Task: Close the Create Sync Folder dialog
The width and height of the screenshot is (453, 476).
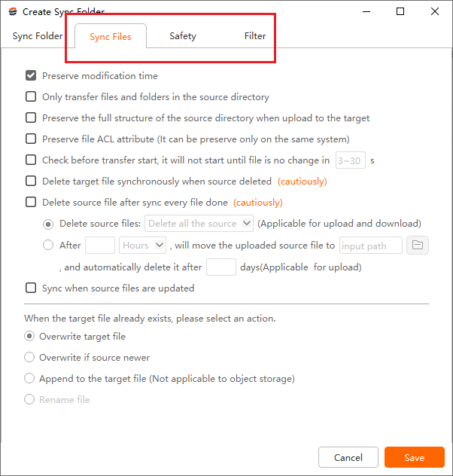Action: tap(435, 11)
